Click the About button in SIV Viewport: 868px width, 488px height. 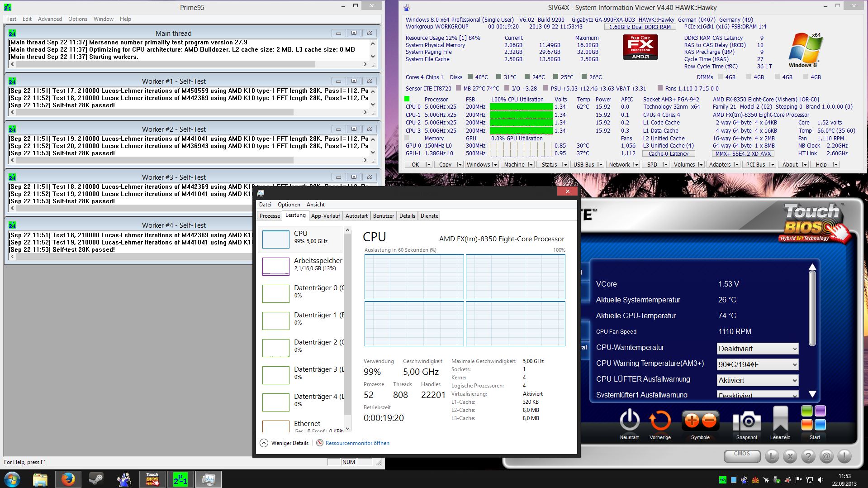click(x=790, y=164)
